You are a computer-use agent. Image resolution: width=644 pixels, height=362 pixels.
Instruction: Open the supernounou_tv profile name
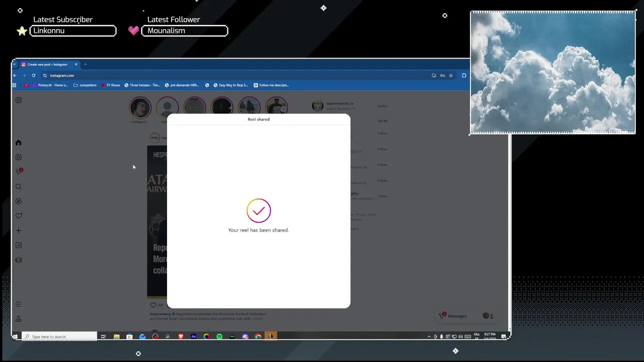pos(340,104)
